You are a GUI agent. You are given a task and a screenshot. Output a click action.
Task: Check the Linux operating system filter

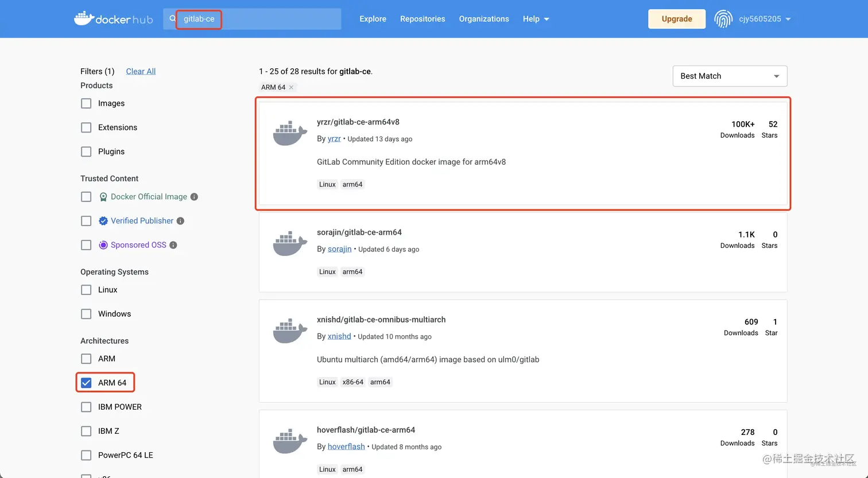point(86,290)
